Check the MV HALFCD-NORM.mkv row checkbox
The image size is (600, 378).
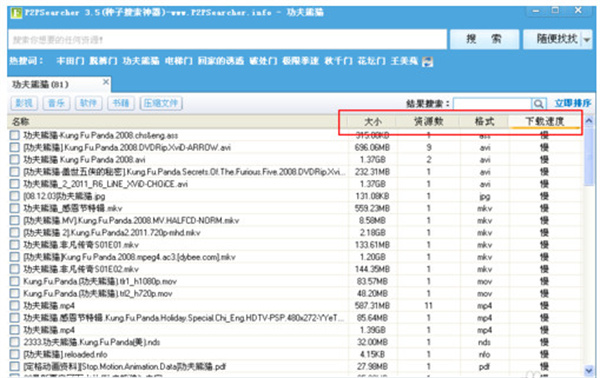[15, 220]
